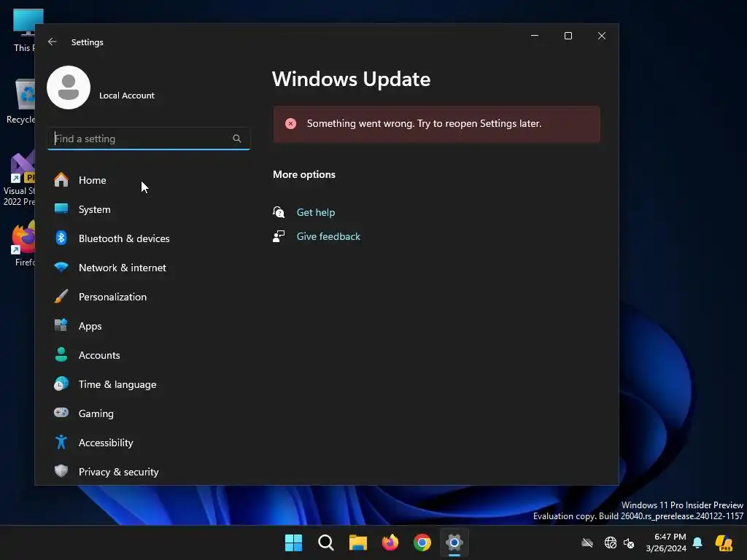The image size is (747, 560).
Task: Click the Gaming controller icon
Action: (x=61, y=413)
